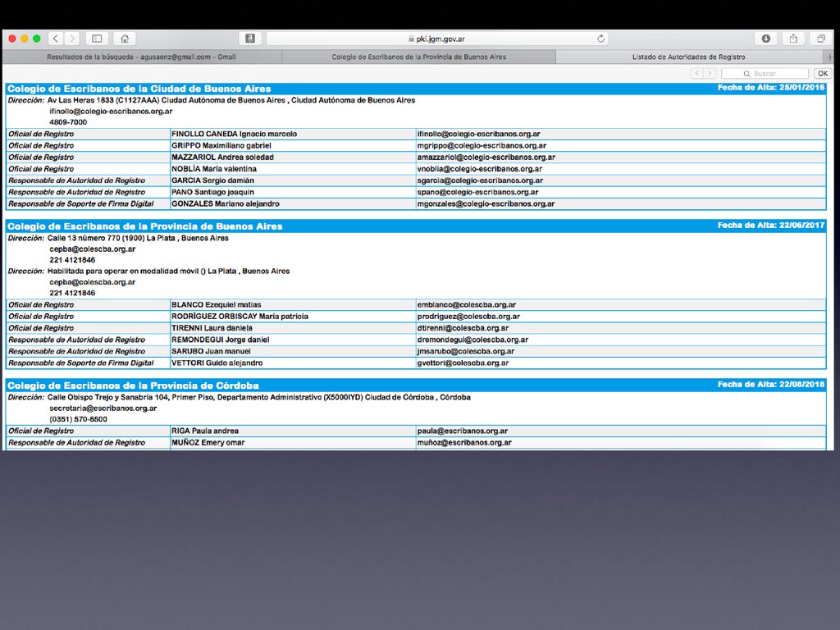Click name GONZALES Mariano alejandro

click(x=226, y=204)
